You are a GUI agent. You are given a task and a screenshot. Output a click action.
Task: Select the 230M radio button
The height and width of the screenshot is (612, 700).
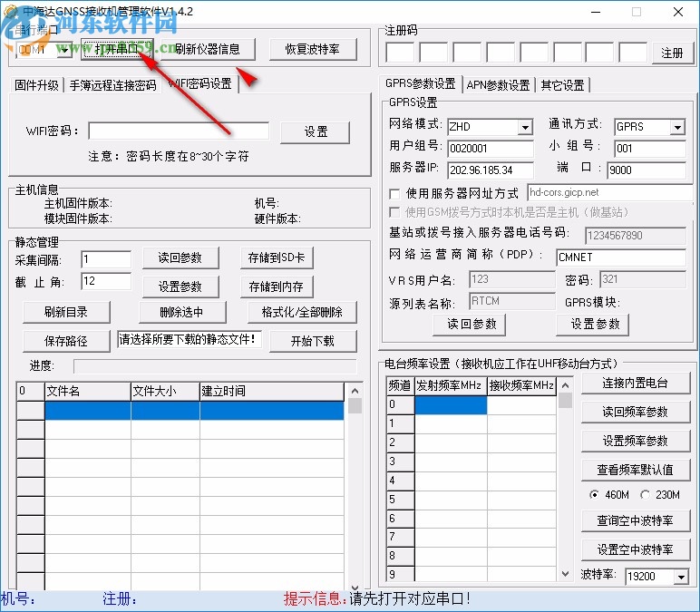645,495
